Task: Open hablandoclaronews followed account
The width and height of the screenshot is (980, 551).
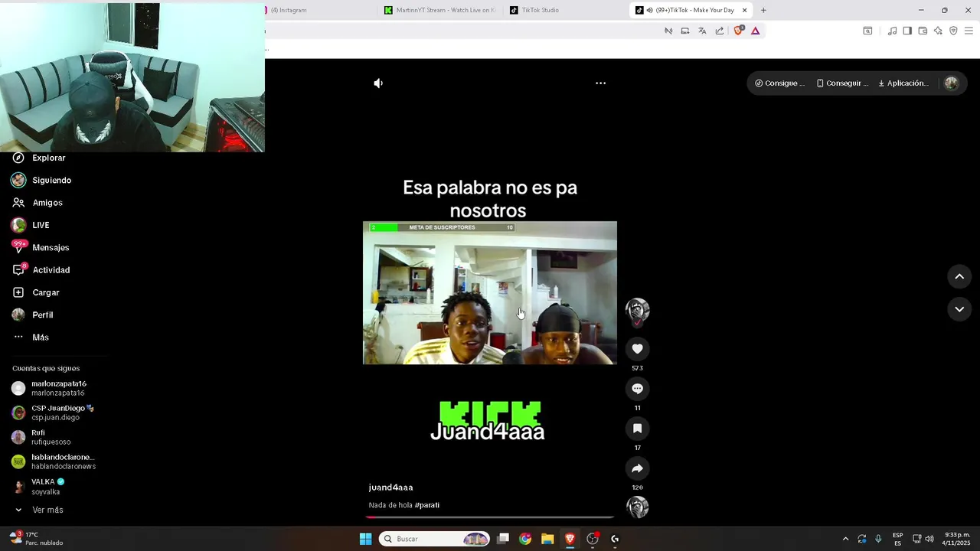Action: pos(54,461)
